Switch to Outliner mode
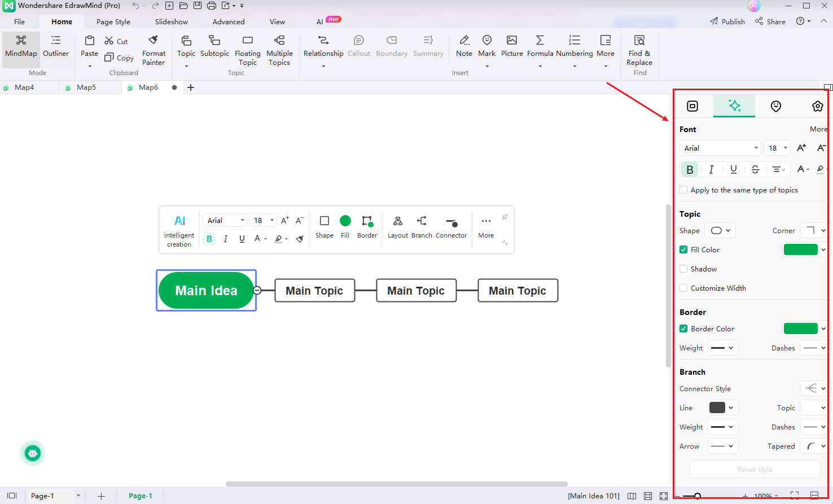833x504 pixels. pos(56,46)
